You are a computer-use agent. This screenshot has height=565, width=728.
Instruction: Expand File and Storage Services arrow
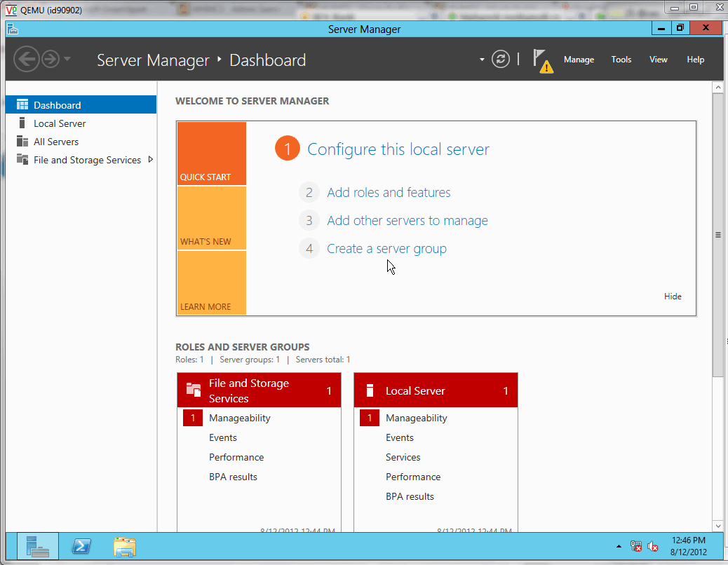click(x=150, y=160)
